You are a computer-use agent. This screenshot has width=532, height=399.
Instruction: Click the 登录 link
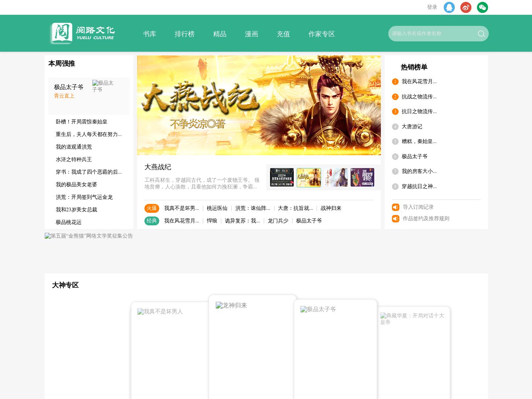click(432, 7)
